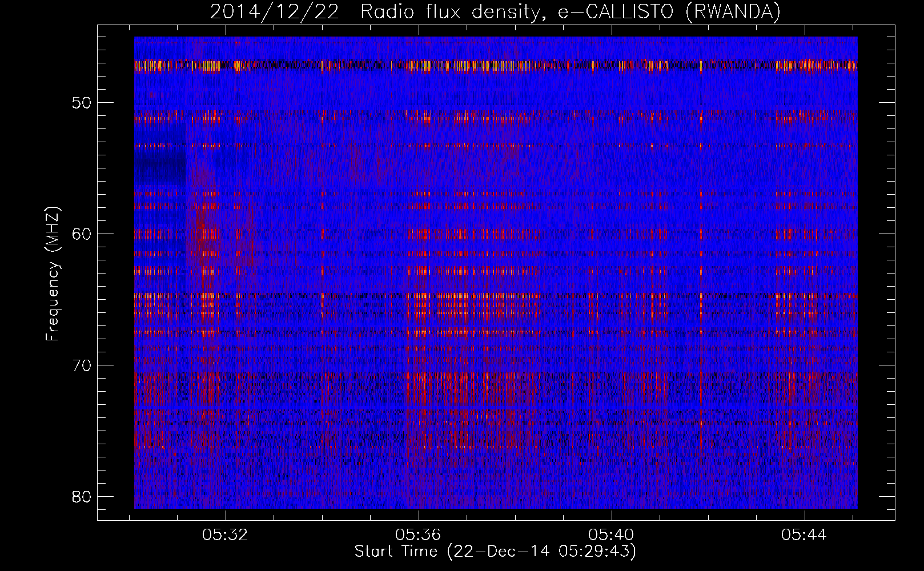This screenshot has height=571, width=924.
Task: Click the 05:44 time tick label
Action: pyautogui.click(x=805, y=535)
